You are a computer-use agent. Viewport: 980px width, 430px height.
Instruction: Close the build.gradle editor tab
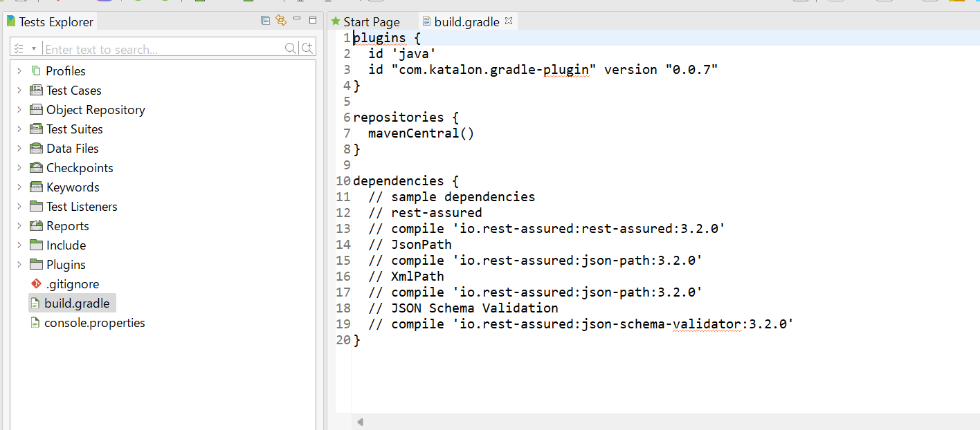509,21
